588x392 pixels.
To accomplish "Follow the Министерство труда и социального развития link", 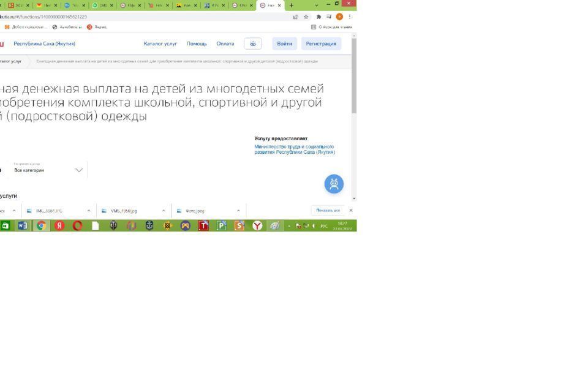I will pyautogui.click(x=295, y=149).
